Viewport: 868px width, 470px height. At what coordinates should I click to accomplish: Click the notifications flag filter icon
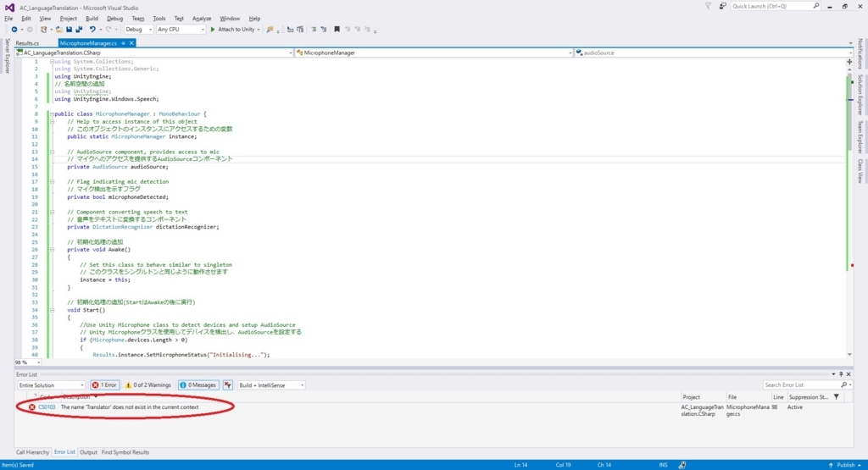(708, 6)
